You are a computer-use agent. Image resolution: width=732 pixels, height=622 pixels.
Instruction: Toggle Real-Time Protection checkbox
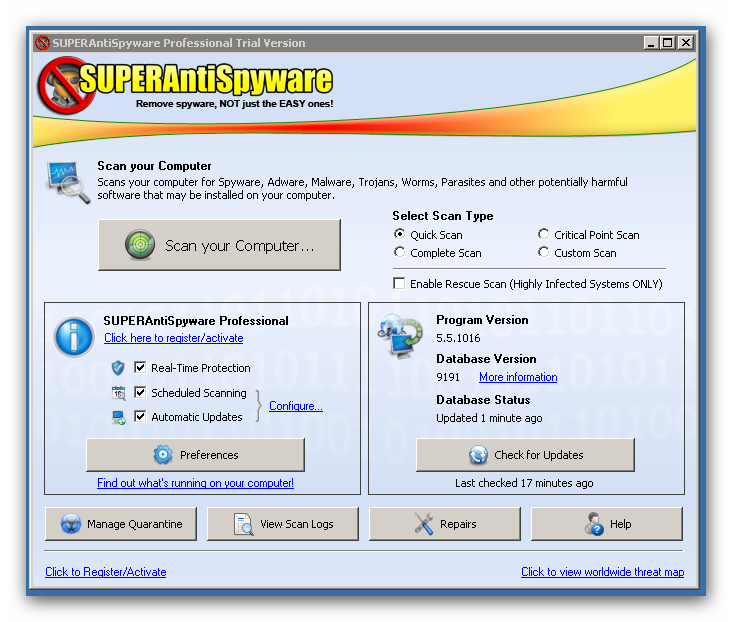[x=140, y=368]
